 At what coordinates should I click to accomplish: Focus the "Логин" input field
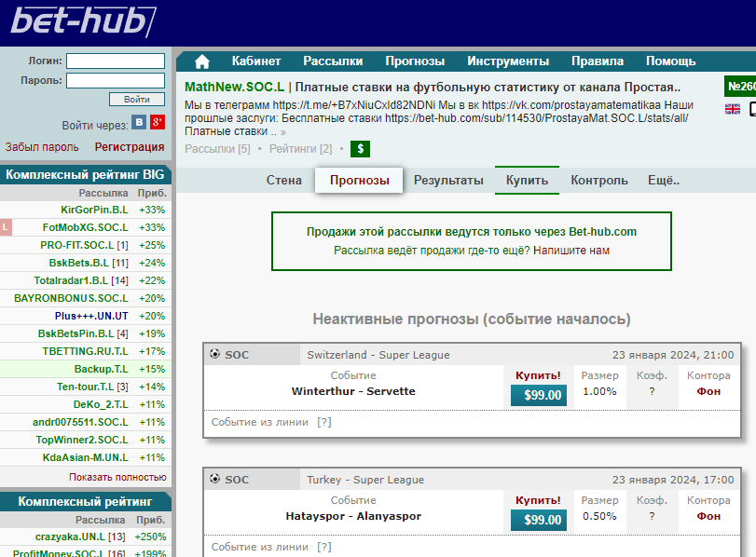115,61
